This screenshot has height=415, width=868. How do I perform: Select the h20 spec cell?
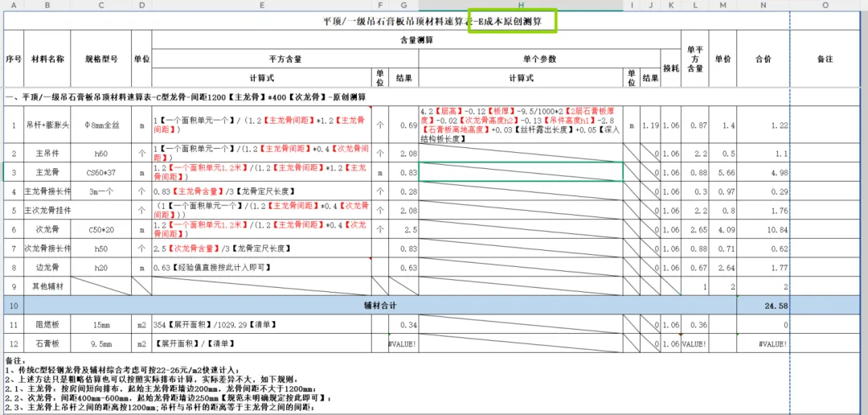[100, 268]
